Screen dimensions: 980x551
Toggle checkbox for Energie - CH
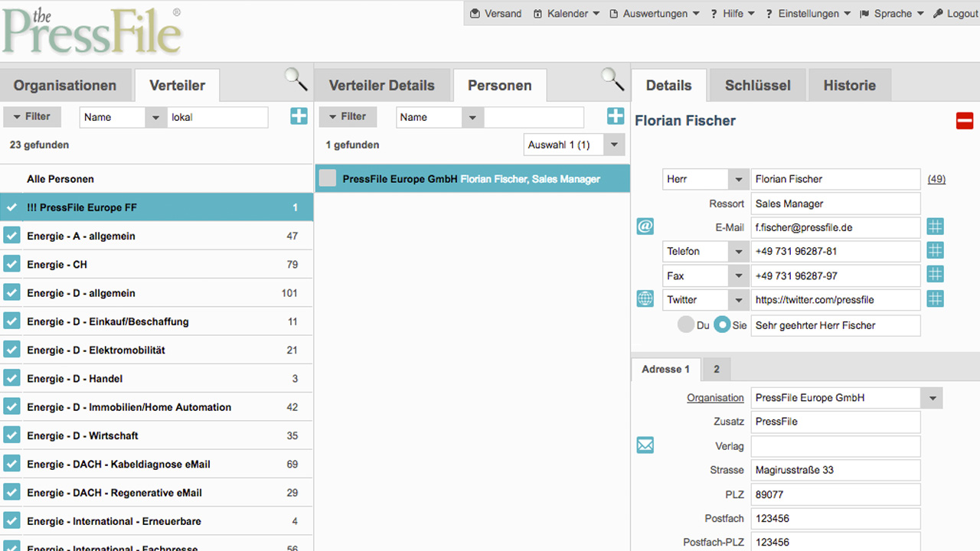(x=11, y=264)
